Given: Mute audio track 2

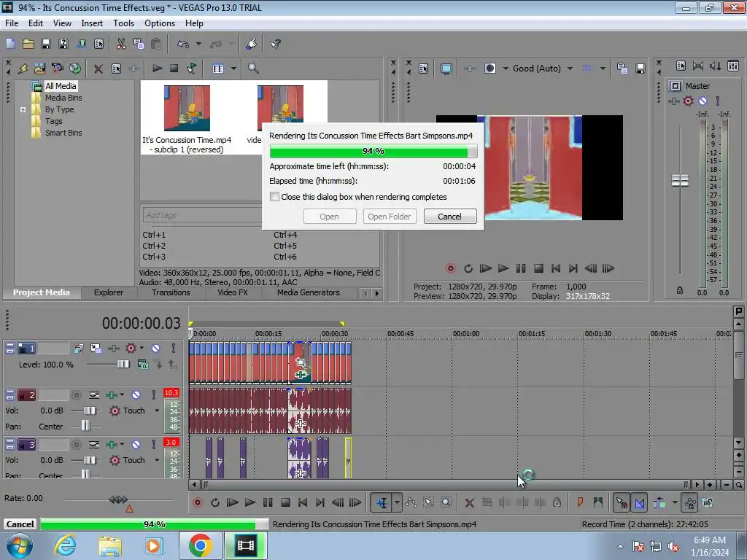Looking at the screenshot, I should (x=136, y=394).
